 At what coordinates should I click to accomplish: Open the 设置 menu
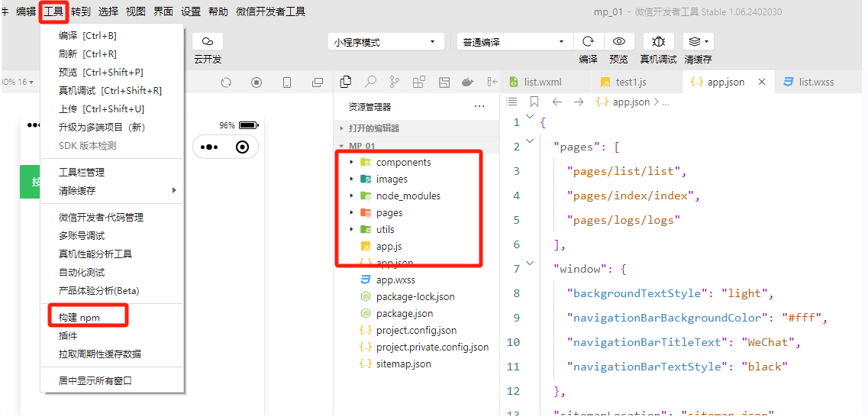tap(191, 11)
